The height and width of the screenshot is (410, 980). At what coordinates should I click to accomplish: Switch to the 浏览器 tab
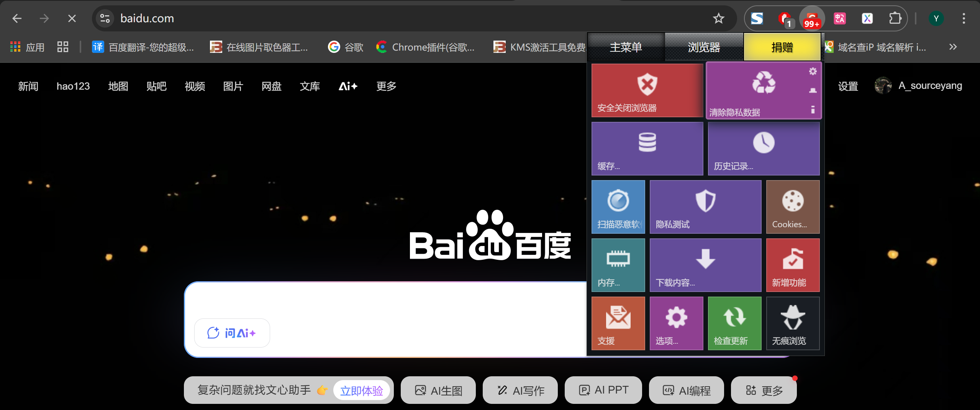coord(704,46)
